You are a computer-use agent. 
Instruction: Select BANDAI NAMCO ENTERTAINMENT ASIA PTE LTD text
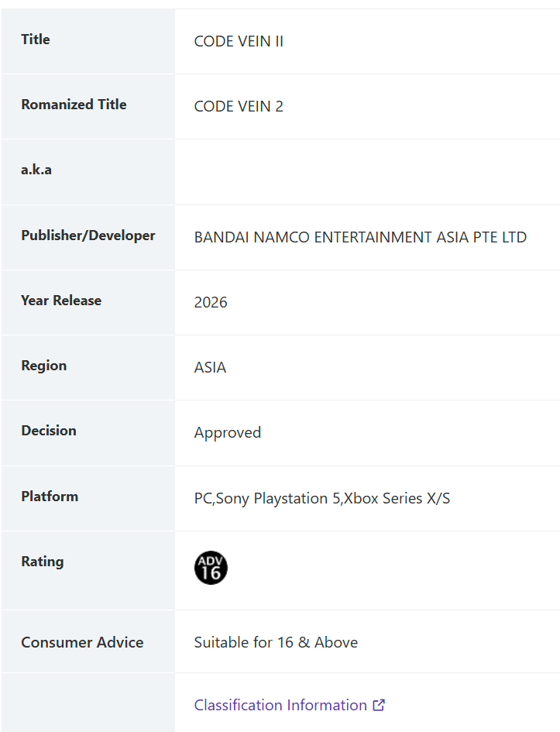(x=360, y=237)
